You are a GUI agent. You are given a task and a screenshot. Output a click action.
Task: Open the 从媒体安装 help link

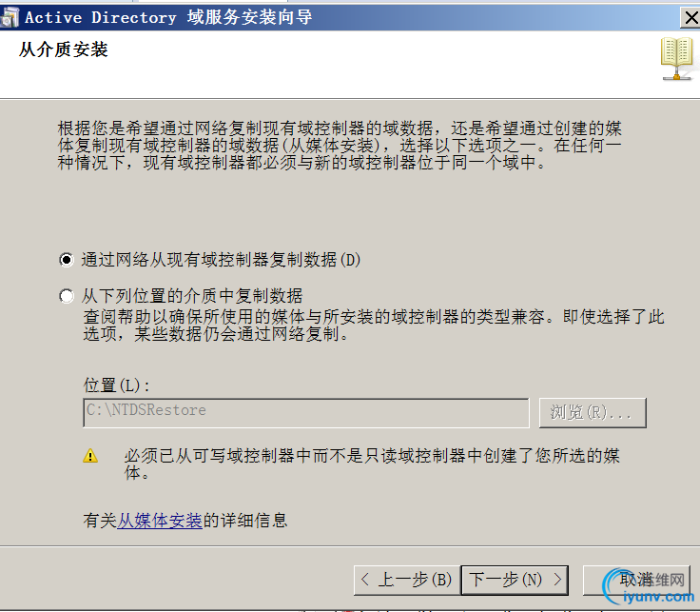pos(160,521)
